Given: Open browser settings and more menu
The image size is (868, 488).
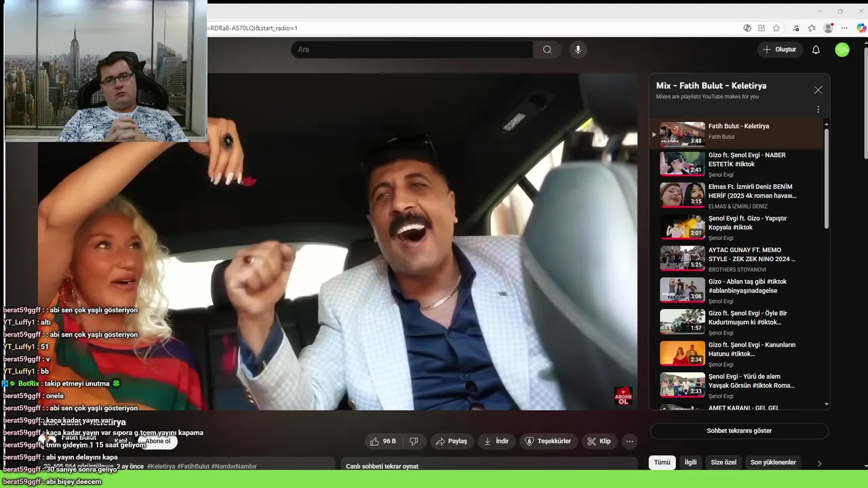Looking at the screenshot, I should coord(844,28).
